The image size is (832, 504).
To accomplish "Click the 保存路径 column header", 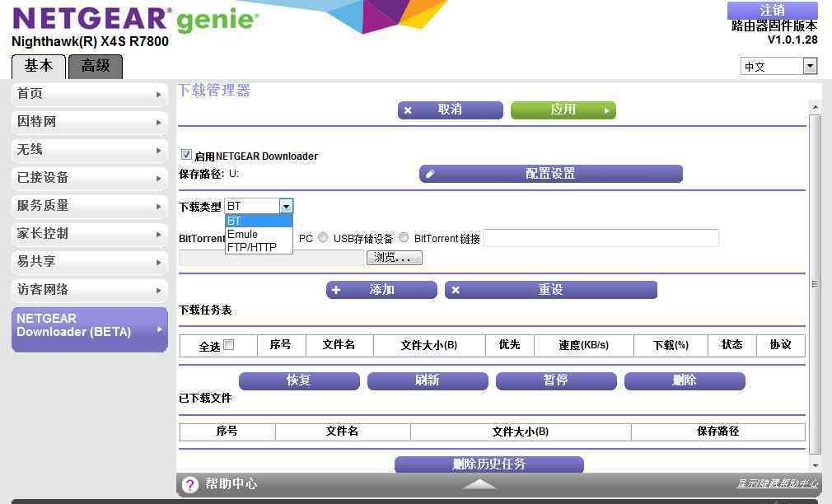I will (x=718, y=432).
